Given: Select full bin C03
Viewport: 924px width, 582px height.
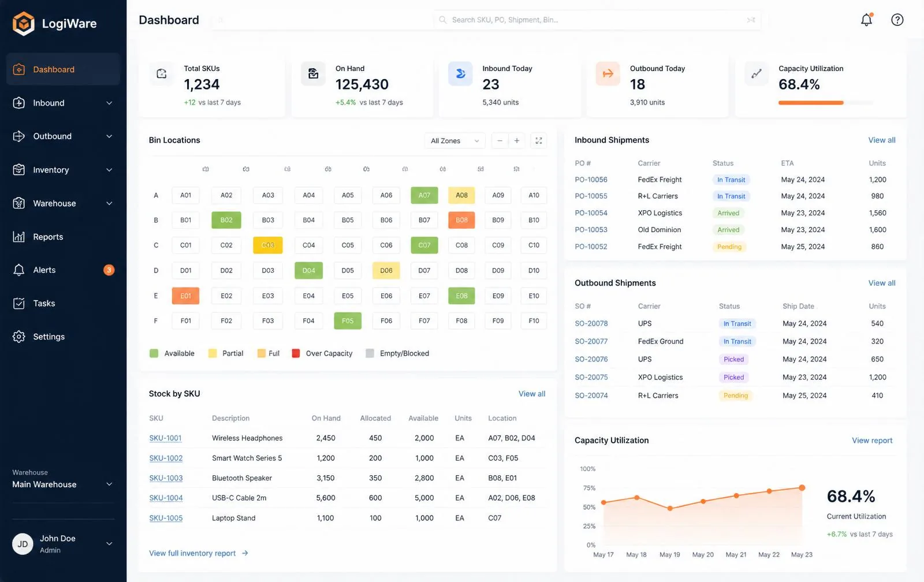Looking at the screenshot, I should tap(268, 245).
